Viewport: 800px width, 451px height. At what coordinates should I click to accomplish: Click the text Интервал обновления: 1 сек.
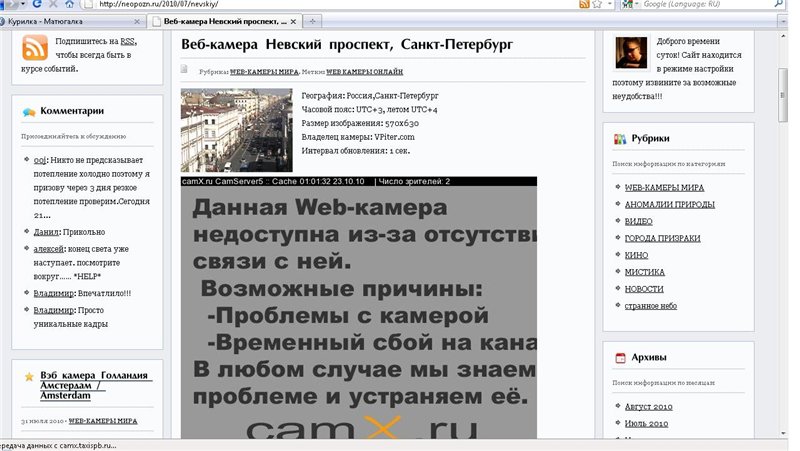[x=356, y=151]
